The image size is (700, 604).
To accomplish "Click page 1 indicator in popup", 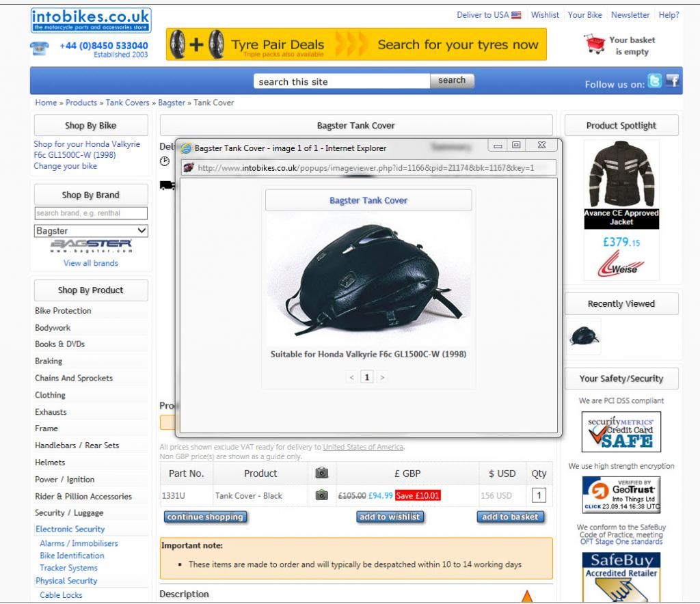I will click(367, 377).
